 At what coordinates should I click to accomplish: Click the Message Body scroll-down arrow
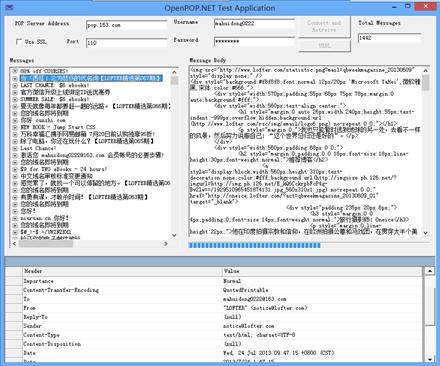click(425, 233)
